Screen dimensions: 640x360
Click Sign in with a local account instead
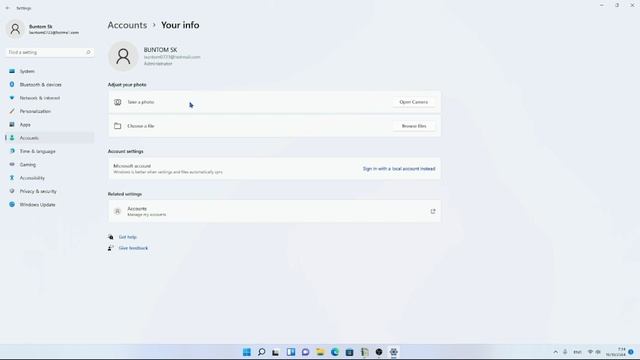(399, 169)
